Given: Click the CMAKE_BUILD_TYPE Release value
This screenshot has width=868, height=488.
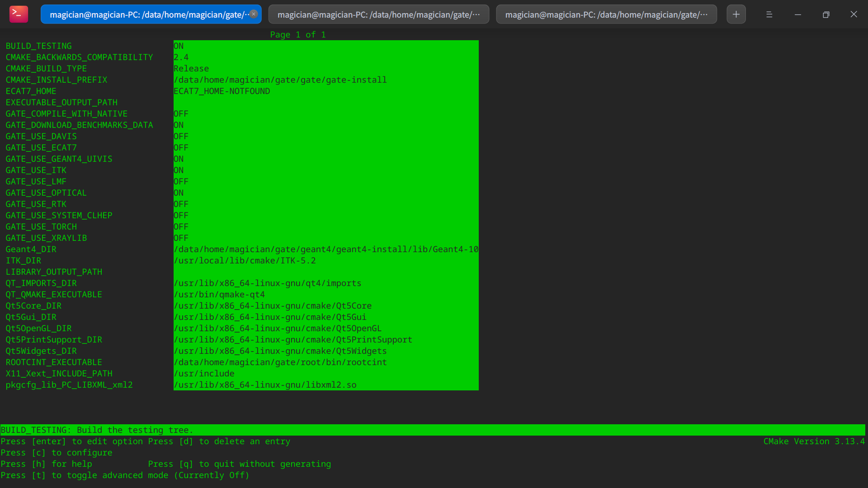Looking at the screenshot, I should [191, 69].
